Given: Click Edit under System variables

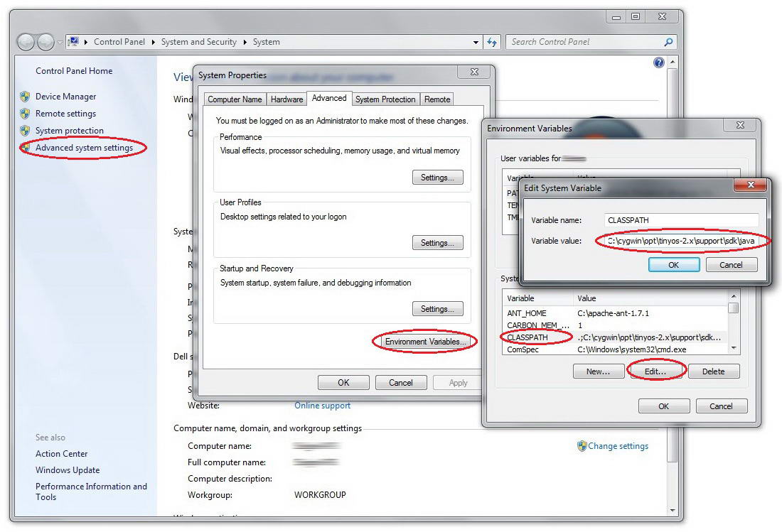Looking at the screenshot, I should click(656, 371).
